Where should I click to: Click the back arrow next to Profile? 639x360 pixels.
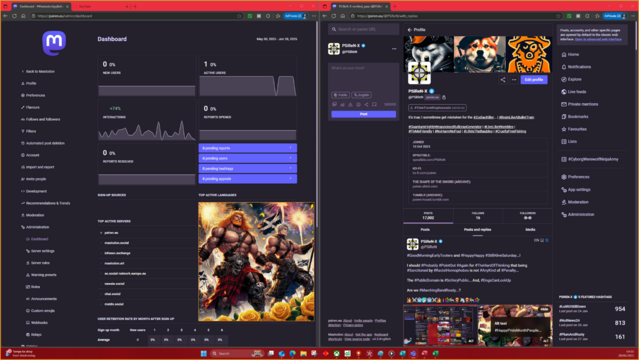pos(410,30)
